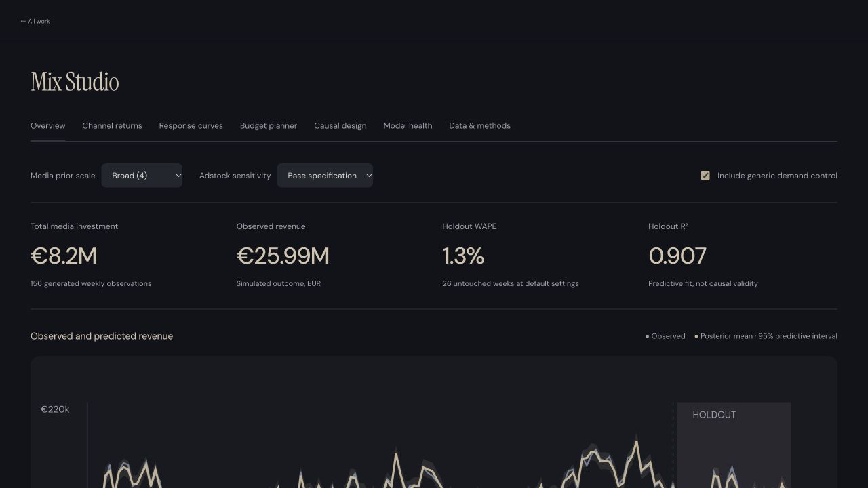Click the 26 untouched weeks caption
Screen dimensions: 868x488
point(511,283)
